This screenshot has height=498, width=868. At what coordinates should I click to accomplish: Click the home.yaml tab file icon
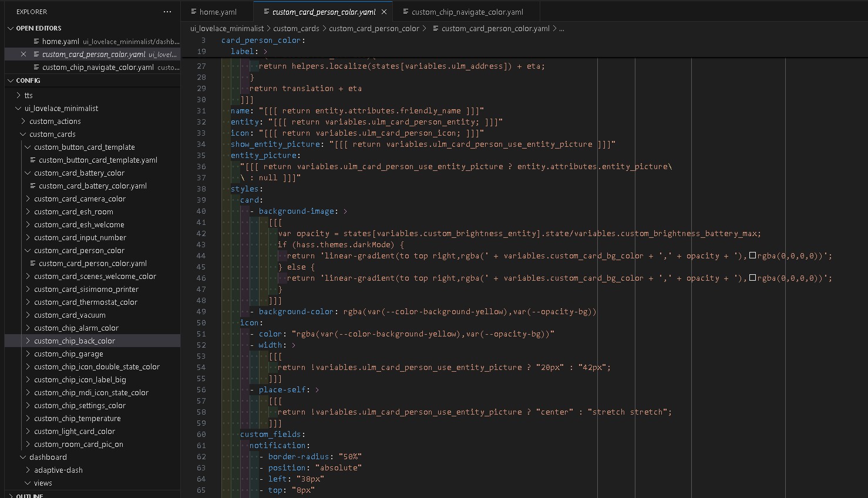[193, 12]
